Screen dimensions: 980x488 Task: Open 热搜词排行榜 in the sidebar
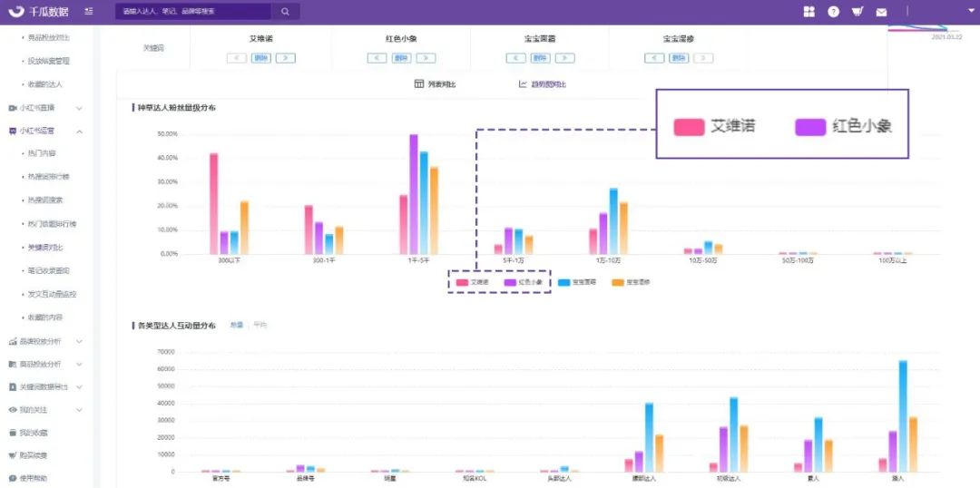pyautogui.click(x=49, y=177)
